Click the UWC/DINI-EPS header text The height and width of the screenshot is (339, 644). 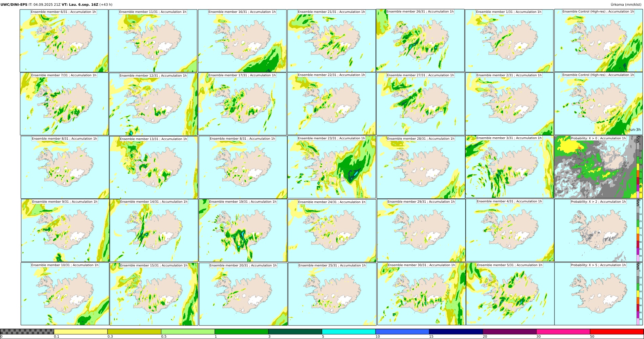click(14, 5)
